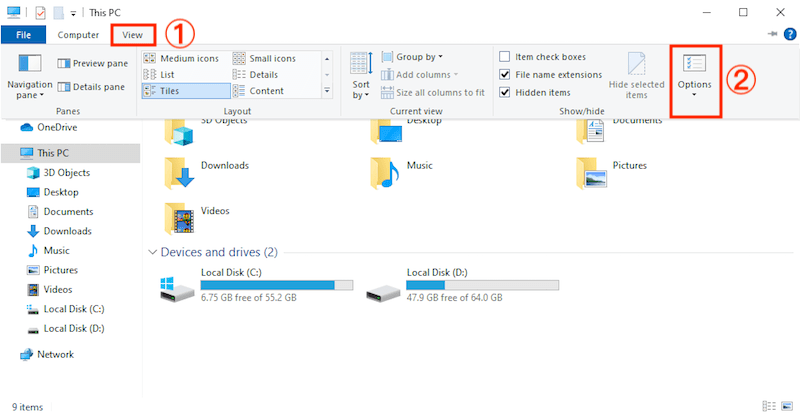The image size is (800, 417).
Task: Open Customize Quick Access Toolbar dropdown
Action: (73, 14)
